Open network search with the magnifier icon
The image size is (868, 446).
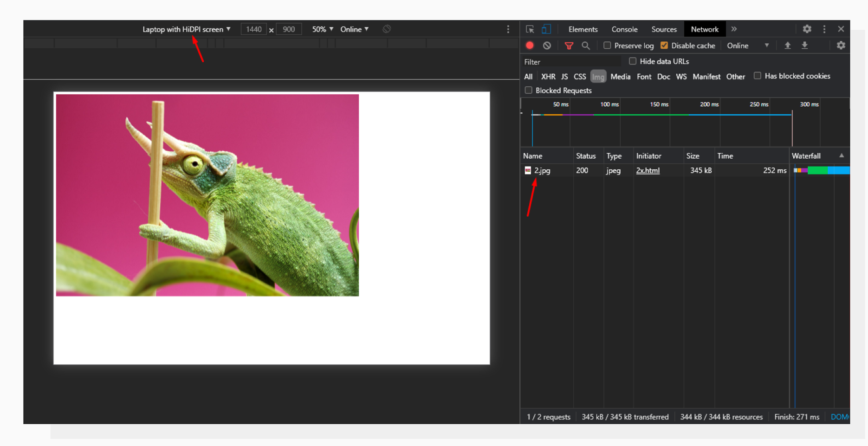[x=586, y=45]
